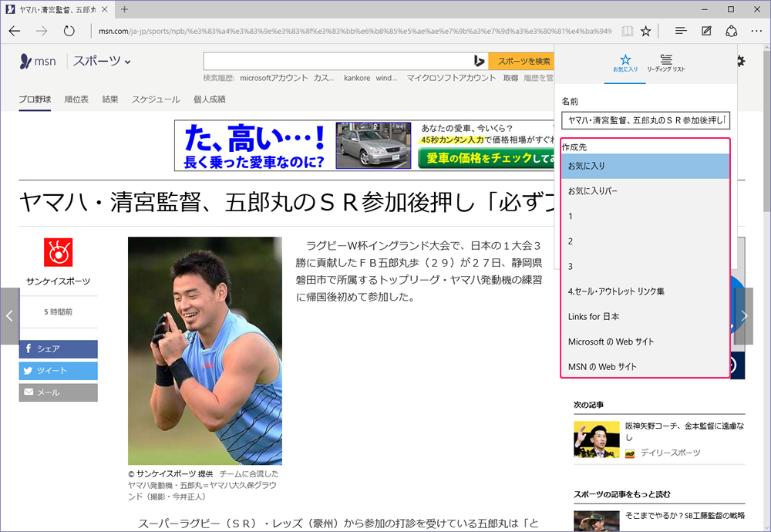
Task: Click the MSN search input field
Action: pyautogui.click(x=338, y=61)
